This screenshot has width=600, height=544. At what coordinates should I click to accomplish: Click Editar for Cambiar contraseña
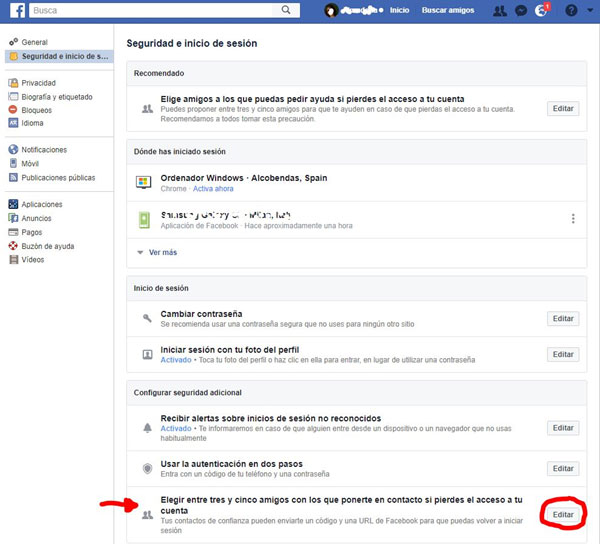563,319
